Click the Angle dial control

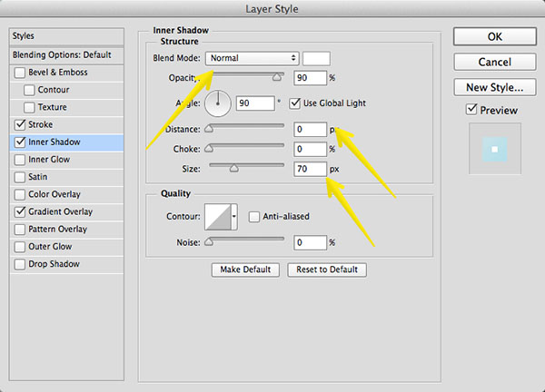coord(219,104)
